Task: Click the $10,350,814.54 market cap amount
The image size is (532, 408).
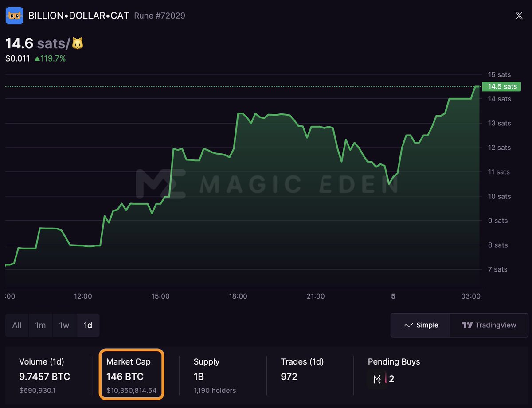Action: (131, 391)
